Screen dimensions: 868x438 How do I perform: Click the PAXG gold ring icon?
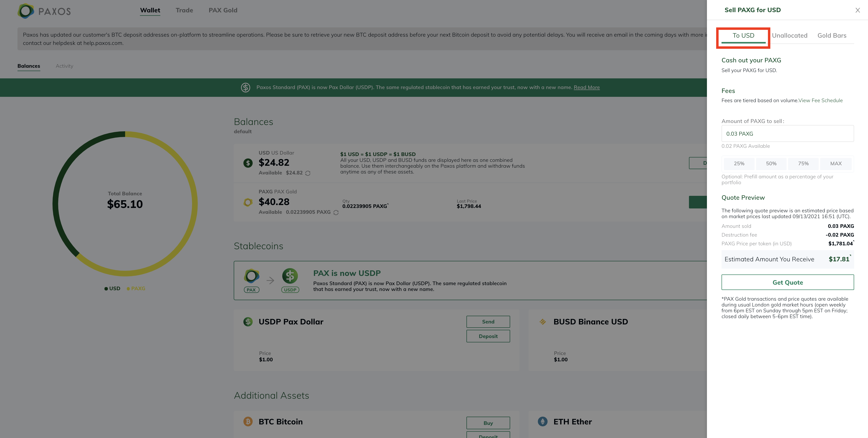[x=248, y=202]
